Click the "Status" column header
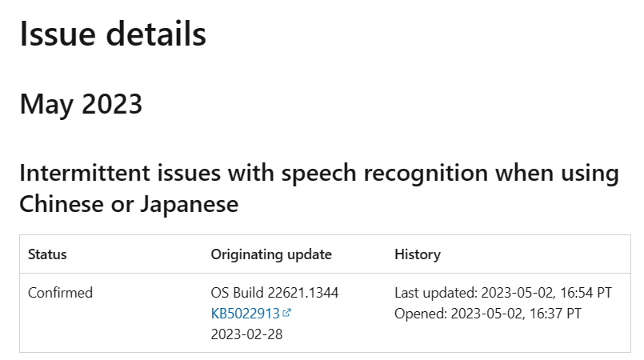644x360 pixels. coord(47,254)
